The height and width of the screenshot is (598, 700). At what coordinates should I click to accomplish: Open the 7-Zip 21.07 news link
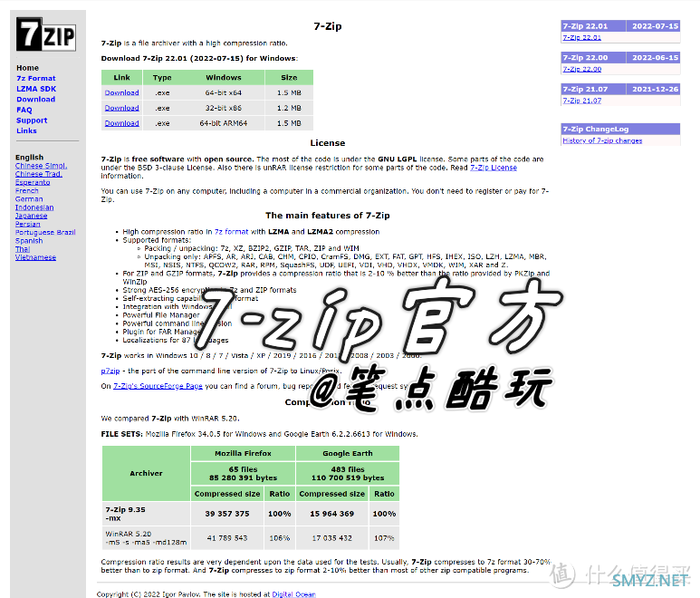coord(581,101)
